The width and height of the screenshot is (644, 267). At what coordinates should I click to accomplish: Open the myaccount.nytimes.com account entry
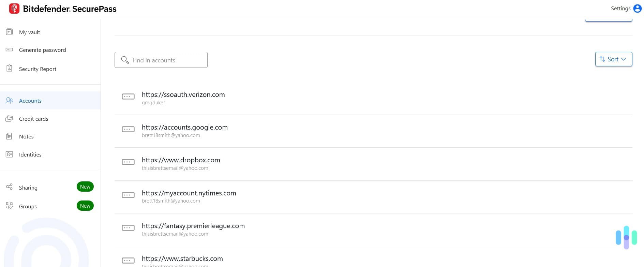tap(189, 193)
